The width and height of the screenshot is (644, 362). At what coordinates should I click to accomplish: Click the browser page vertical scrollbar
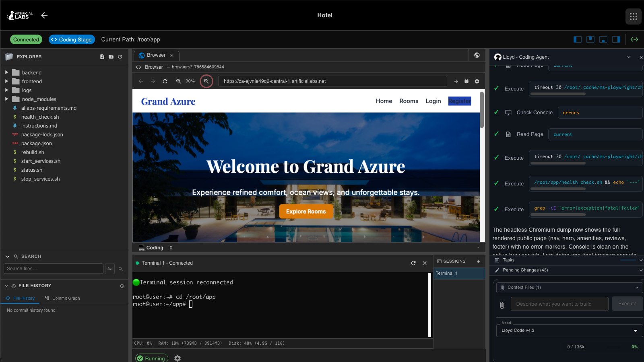pos(482,110)
